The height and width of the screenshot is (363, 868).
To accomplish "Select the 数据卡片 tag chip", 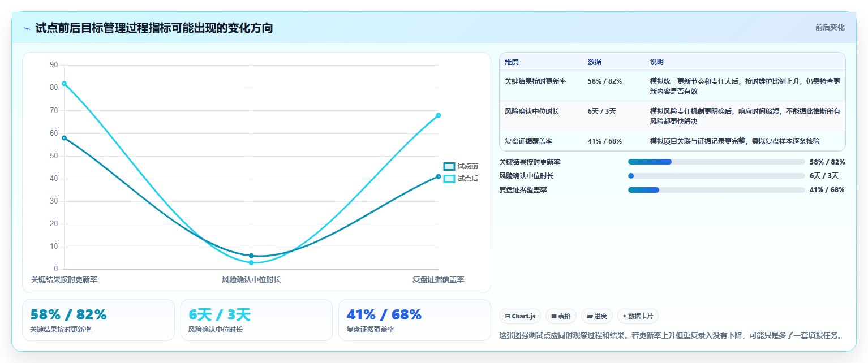I will click(x=638, y=316).
